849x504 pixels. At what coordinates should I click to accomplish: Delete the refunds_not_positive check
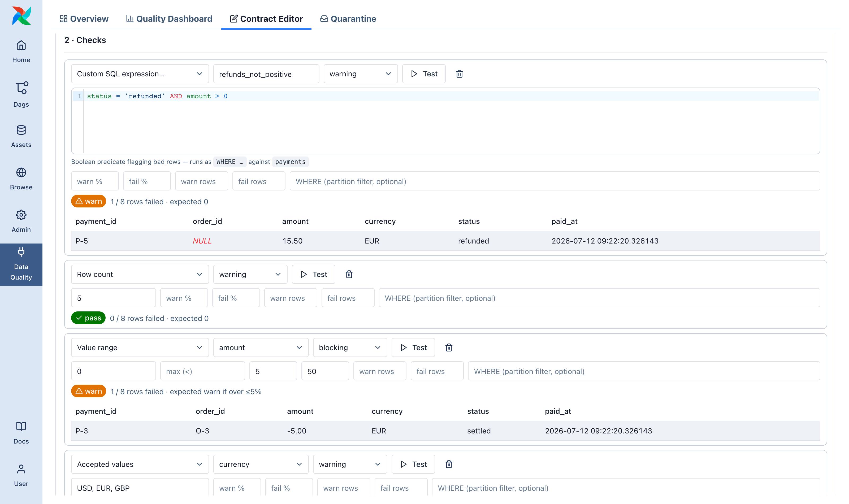click(459, 74)
